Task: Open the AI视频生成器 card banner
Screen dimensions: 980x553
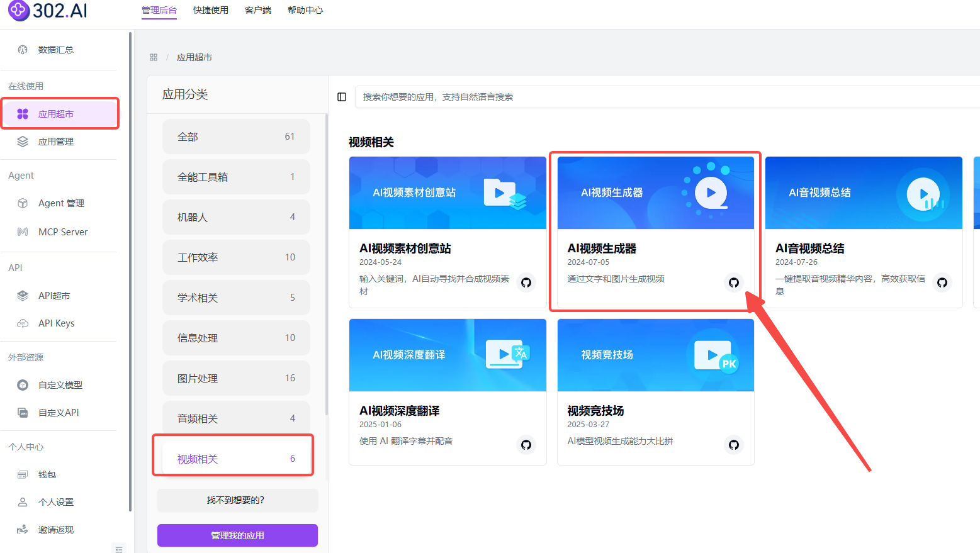Action: click(656, 193)
